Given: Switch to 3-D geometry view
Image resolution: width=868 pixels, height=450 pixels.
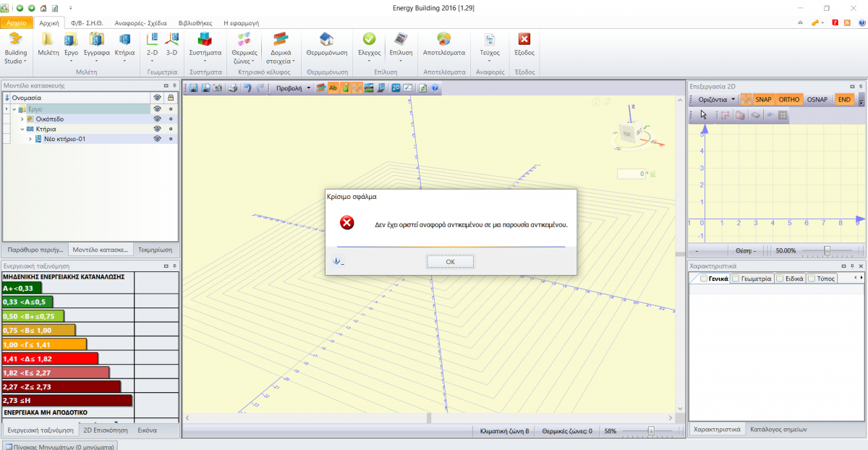Looking at the screenshot, I should [171, 45].
